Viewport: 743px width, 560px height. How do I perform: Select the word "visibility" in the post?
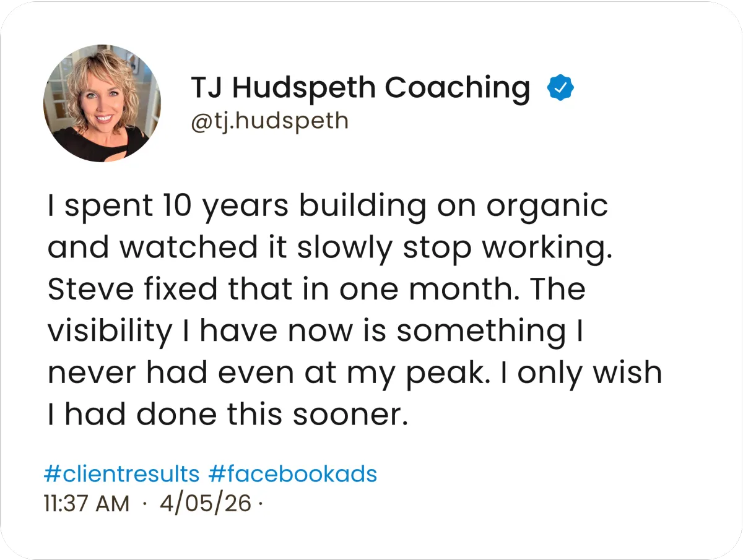(x=110, y=332)
